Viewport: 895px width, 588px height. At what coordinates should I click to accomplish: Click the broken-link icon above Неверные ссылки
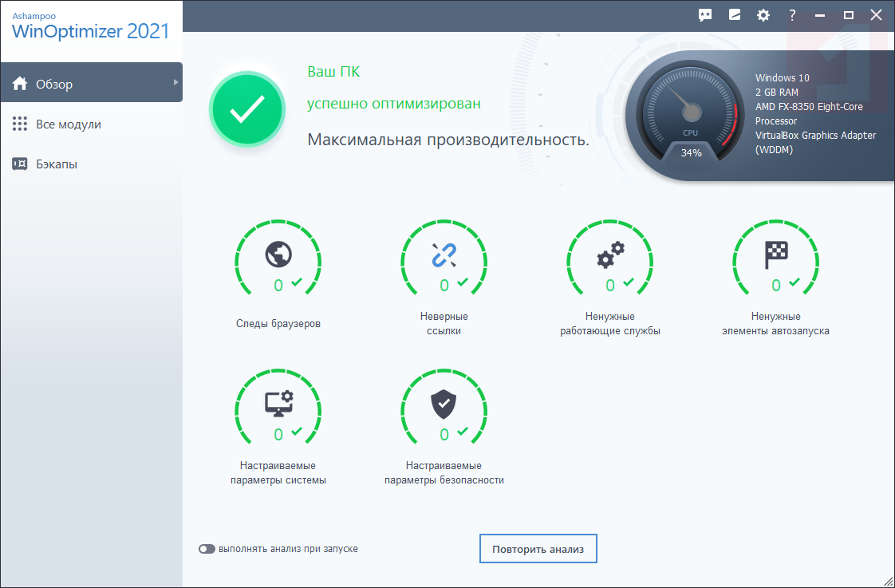tap(444, 255)
